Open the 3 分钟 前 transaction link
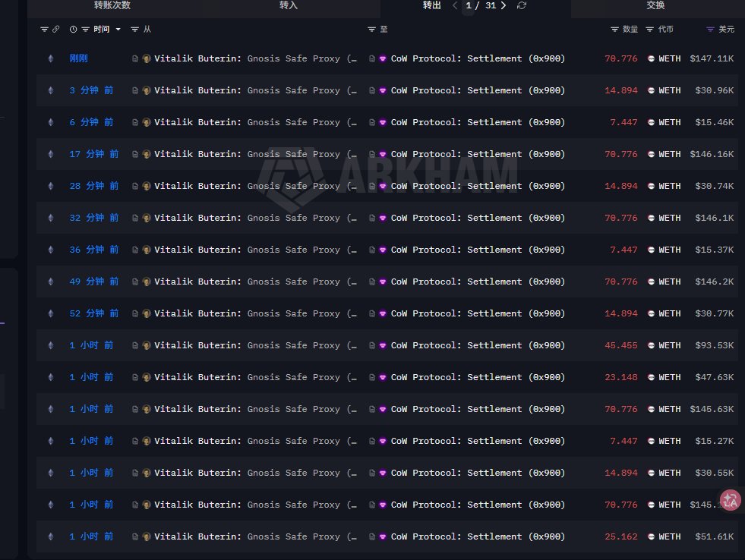745x560 pixels. pyautogui.click(x=91, y=90)
